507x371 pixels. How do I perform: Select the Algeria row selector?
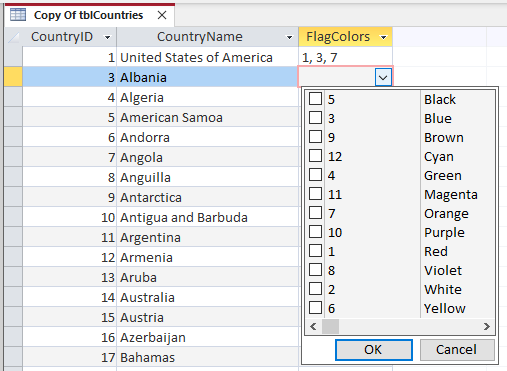click(14, 97)
